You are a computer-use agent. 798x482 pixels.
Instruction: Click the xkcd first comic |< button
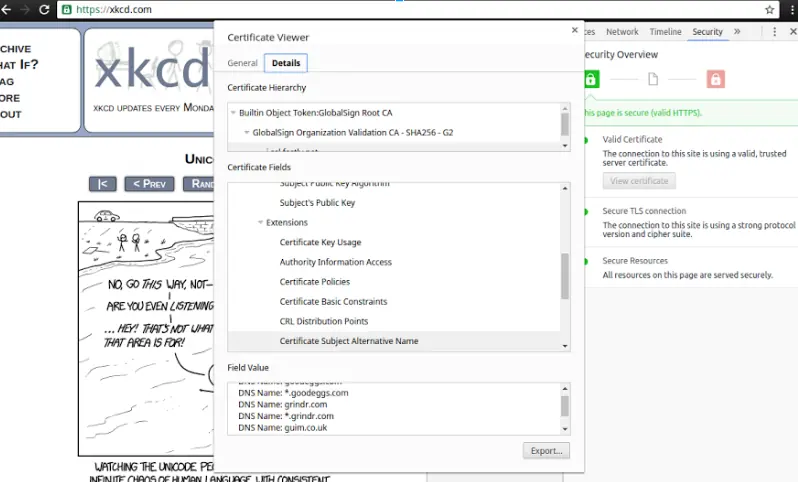click(x=103, y=184)
